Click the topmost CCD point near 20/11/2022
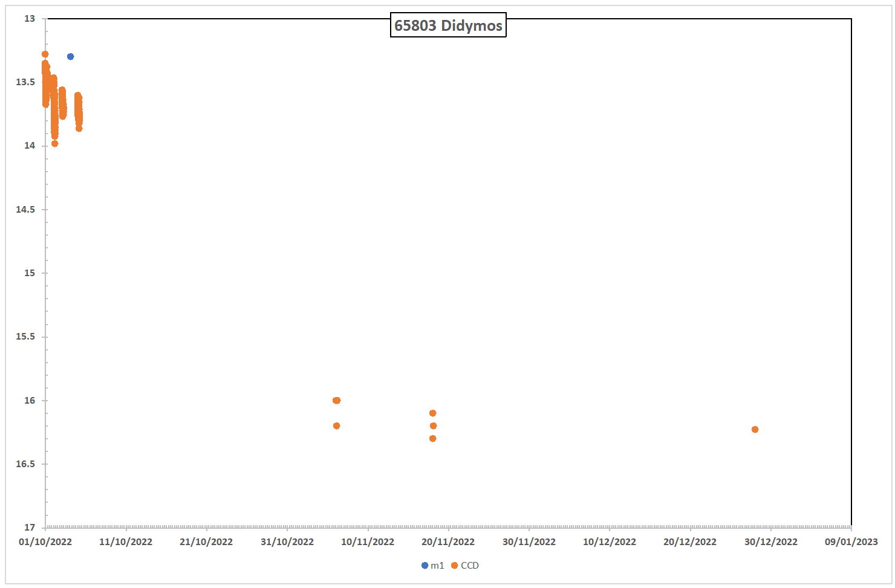Screen dimensions: 895x588 [x=432, y=413]
